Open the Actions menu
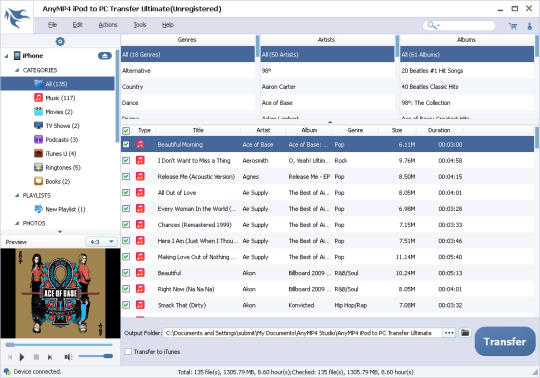The image size is (540, 378). (108, 25)
